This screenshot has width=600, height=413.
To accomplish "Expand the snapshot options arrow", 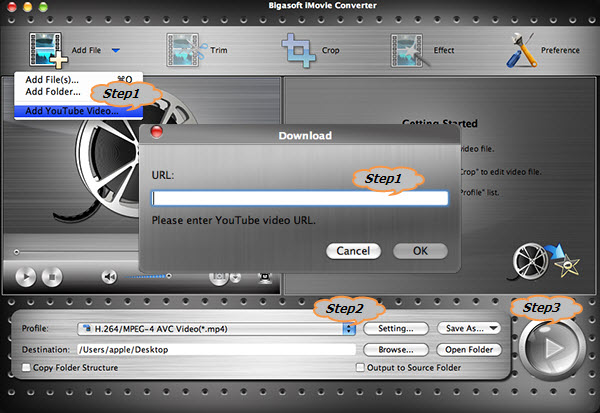I will click(236, 277).
